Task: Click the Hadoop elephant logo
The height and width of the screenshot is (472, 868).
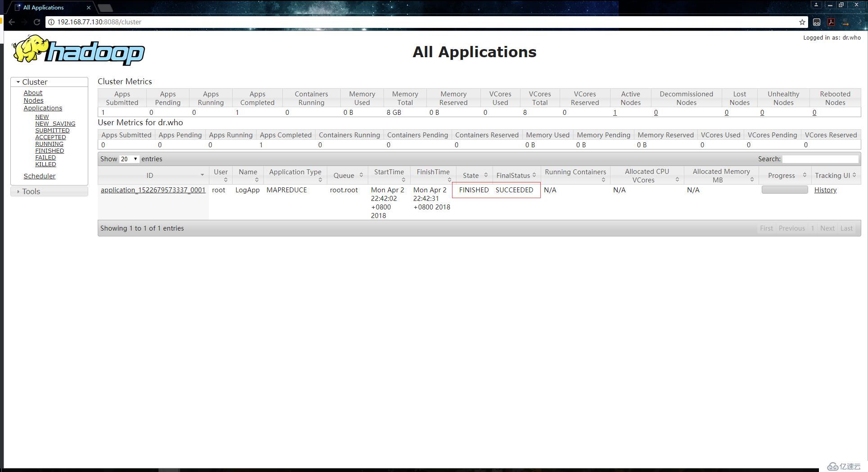Action: click(78, 50)
